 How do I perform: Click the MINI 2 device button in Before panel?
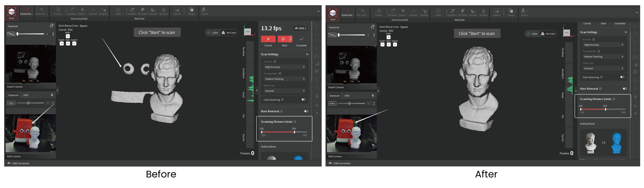300,28
